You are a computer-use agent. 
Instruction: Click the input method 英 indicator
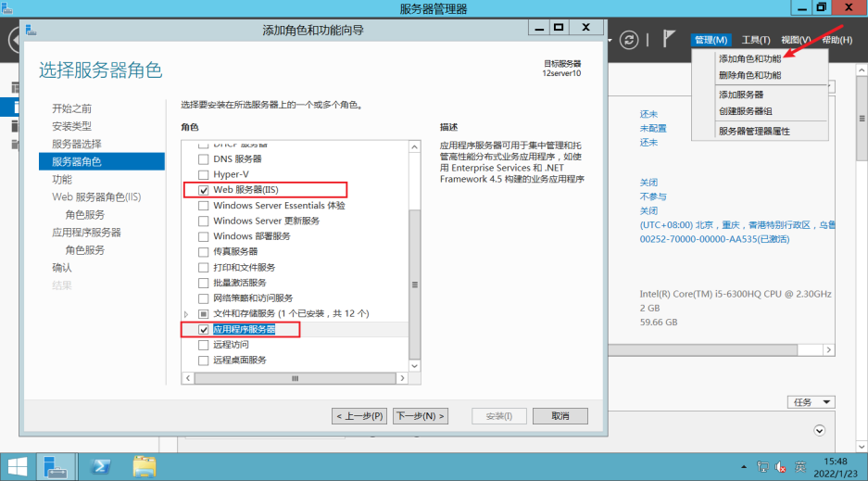[x=799, y=467]
